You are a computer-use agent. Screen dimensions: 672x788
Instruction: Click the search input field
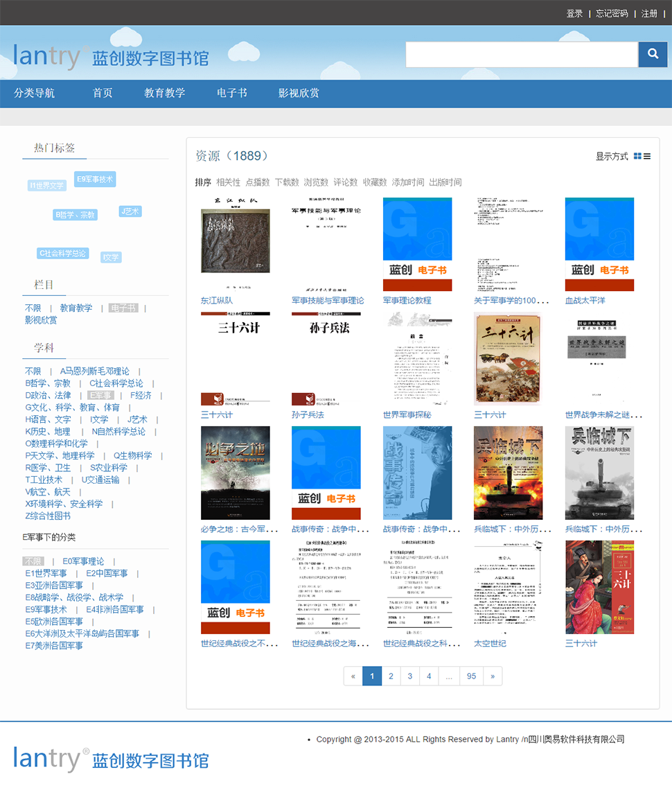click(521, 54)
